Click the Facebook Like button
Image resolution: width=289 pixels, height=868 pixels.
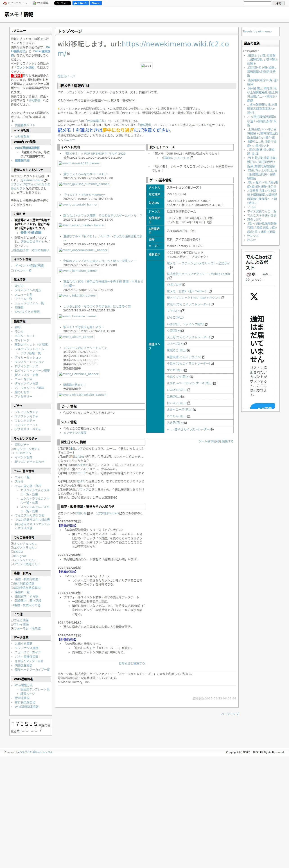click(80, 3)
